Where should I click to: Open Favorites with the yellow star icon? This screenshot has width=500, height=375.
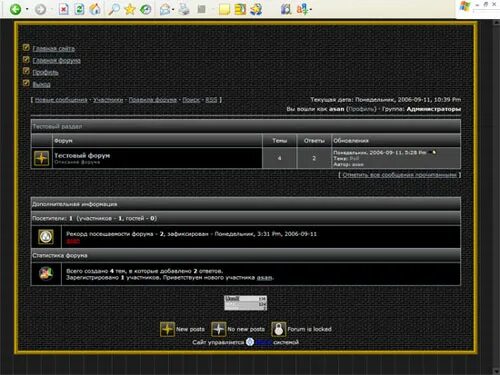pos(130,9)
